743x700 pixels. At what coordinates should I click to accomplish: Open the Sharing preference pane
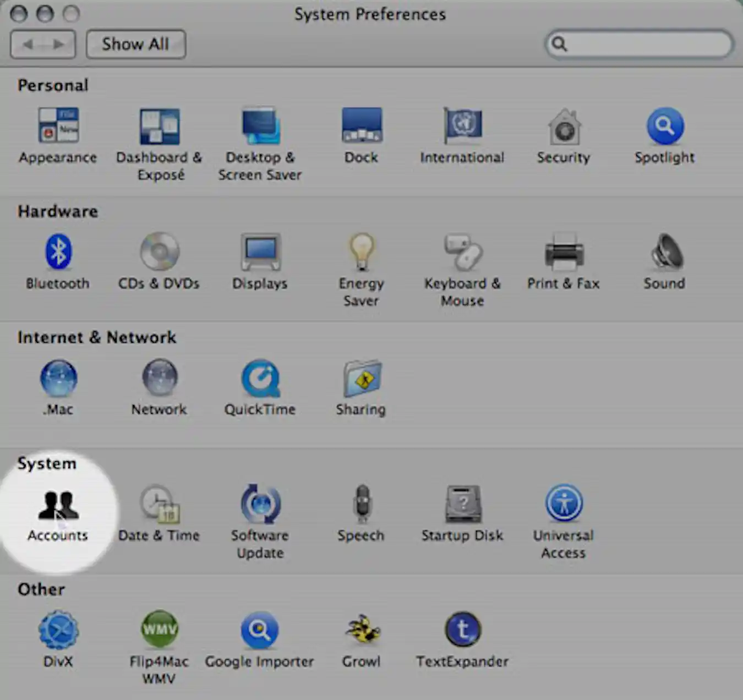coord(361,380)
